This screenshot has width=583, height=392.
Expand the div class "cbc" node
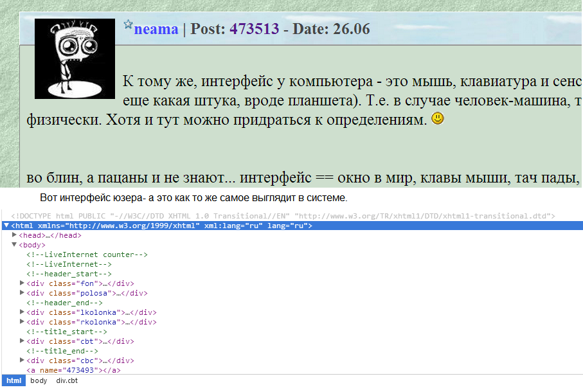(22, 361)
